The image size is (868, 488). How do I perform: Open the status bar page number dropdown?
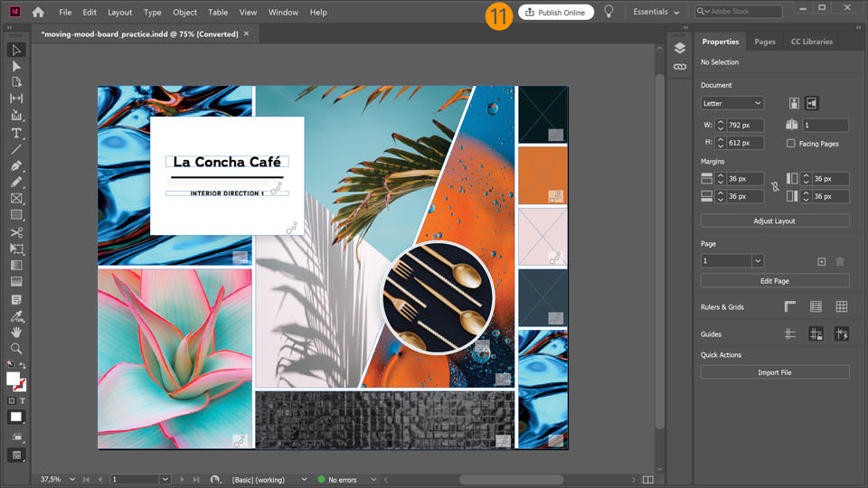click(165, 479)
